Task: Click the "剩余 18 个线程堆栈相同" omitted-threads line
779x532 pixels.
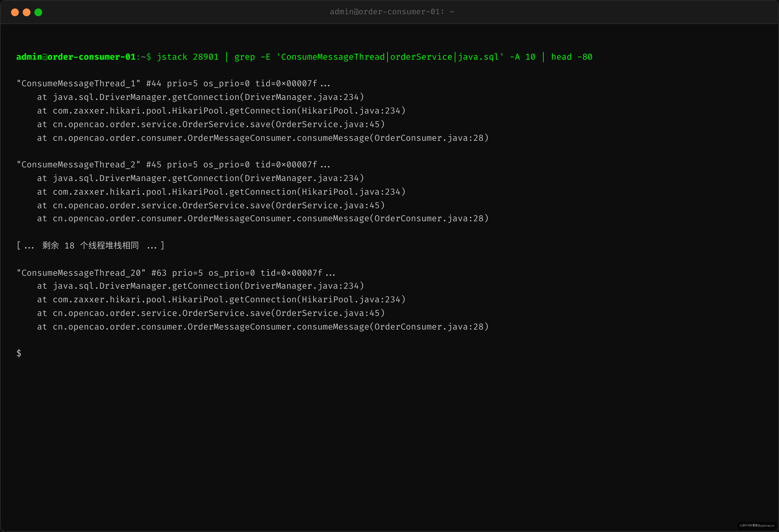Action: pyautogui.click(x=91, y=246)
